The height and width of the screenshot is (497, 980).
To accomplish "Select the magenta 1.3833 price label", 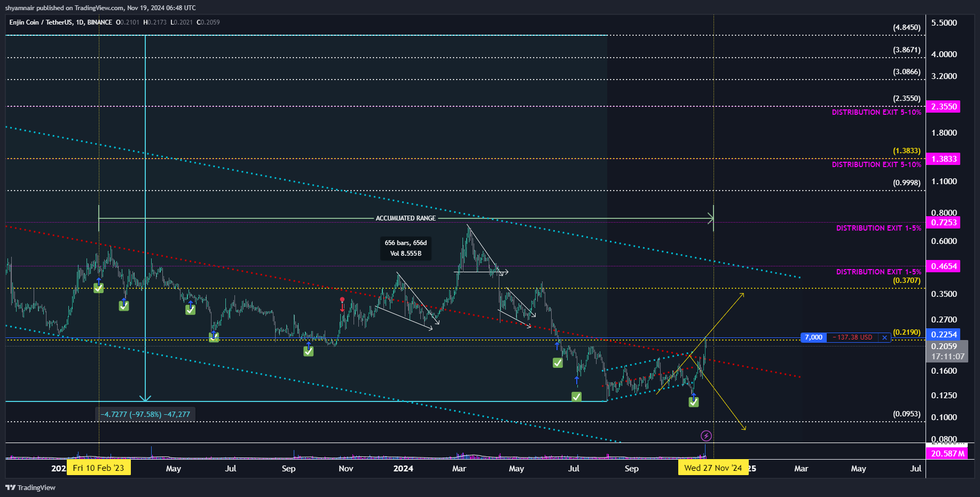I will click(x=944, y=159).
